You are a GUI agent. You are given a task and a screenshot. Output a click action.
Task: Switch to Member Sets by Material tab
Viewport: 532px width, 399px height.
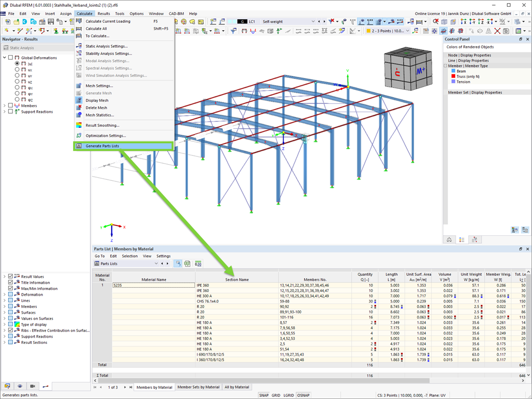point(198,387)
